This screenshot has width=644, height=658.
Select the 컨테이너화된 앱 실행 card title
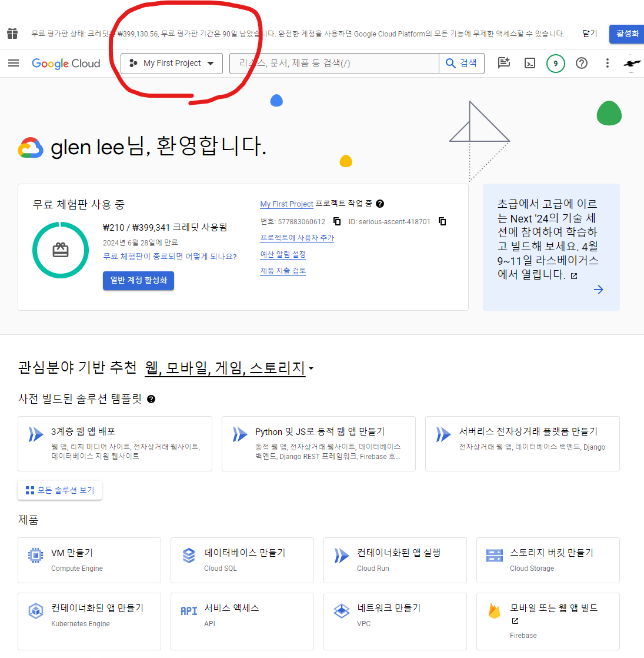pyautogui.click(x=398, y=553)
